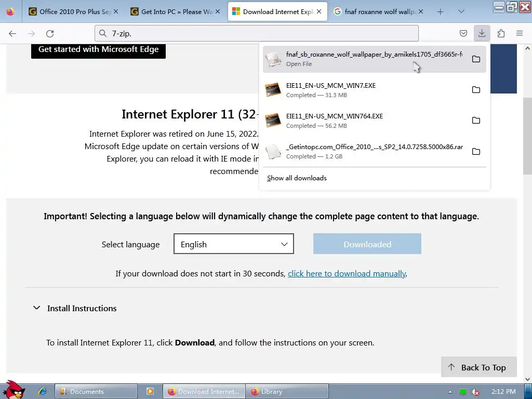This screenshot has width=532, height=399.
Task: Click the WIN7.EXE file type icon
Action: click(273, 90)
